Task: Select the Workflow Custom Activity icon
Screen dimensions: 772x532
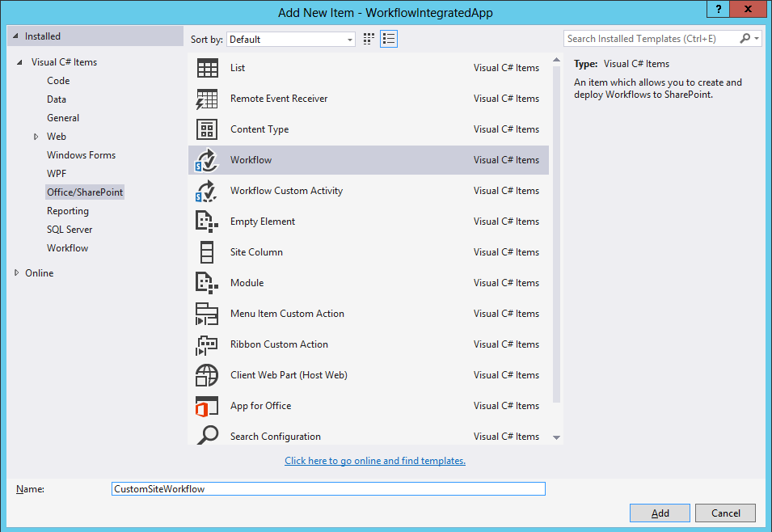Action: click(x=207, y=191)
